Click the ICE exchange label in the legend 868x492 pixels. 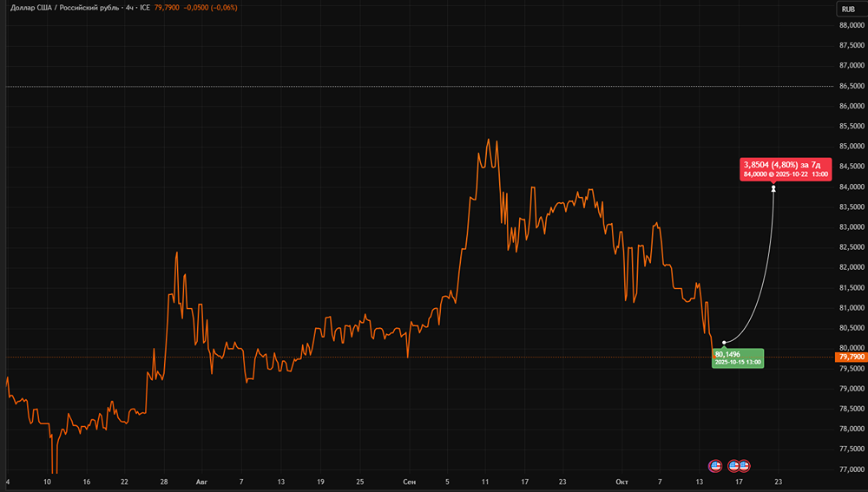tap(145, 8)
